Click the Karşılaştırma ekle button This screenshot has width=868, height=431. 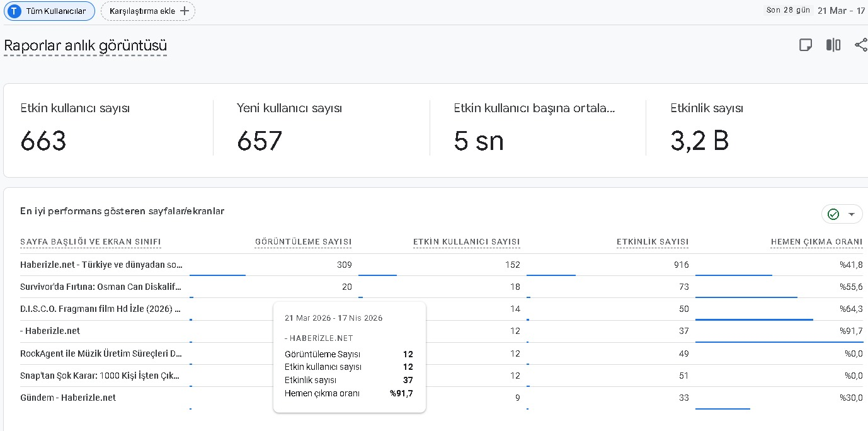tap(148, 11)
